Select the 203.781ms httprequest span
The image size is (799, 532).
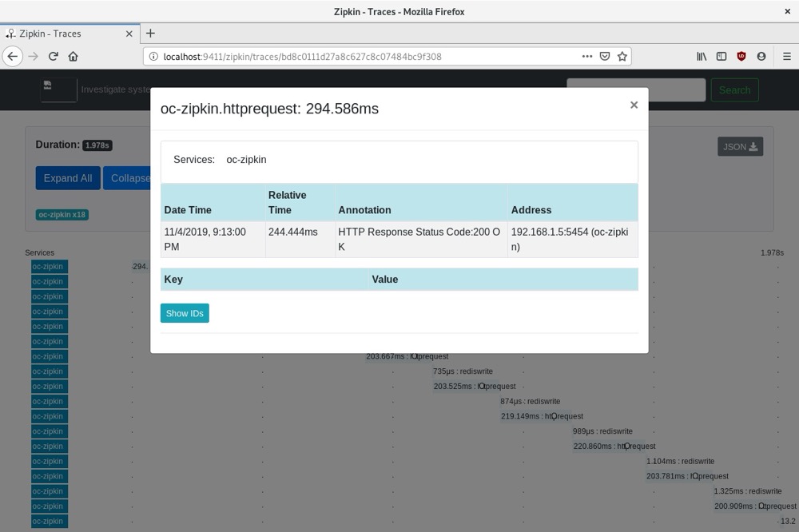pos(687,476)
